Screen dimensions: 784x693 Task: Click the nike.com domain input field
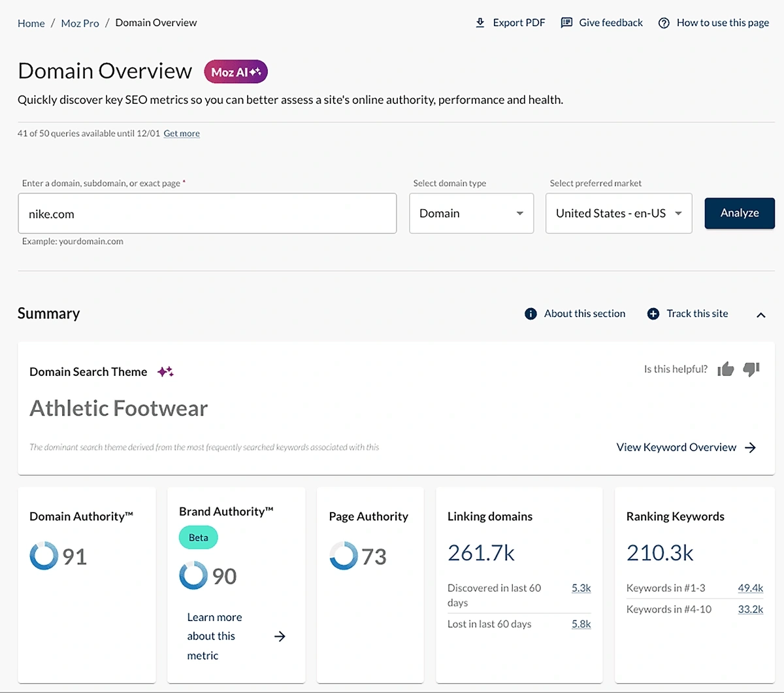click(207, 213)
